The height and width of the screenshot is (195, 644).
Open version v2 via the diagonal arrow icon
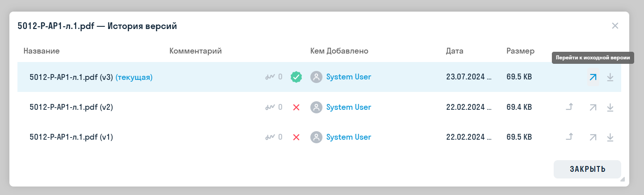593,107
